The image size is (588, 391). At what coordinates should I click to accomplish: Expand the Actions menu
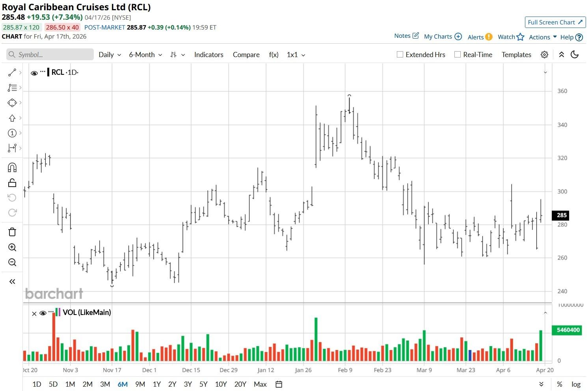pyautogui.click(x=543, y=37)
